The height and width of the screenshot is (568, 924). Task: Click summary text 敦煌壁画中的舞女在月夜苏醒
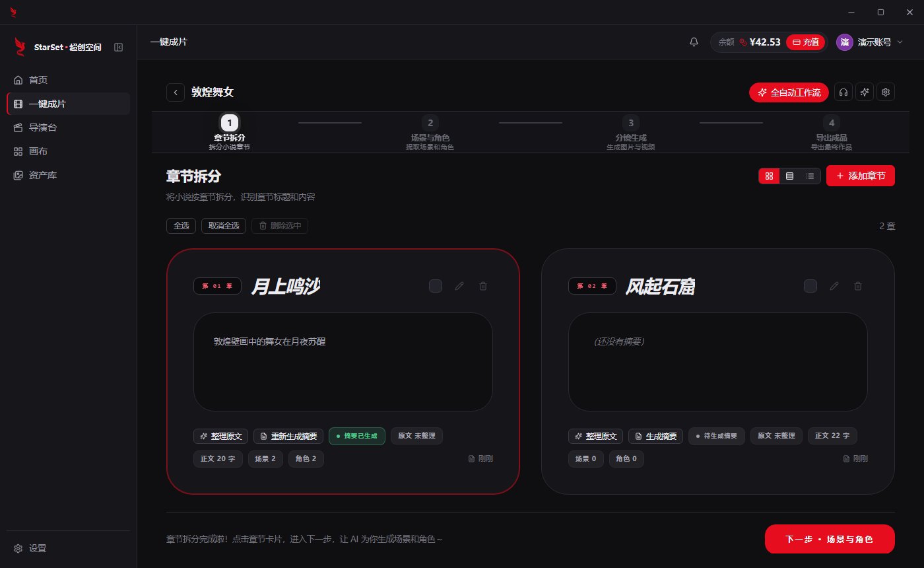click(270, 341)
